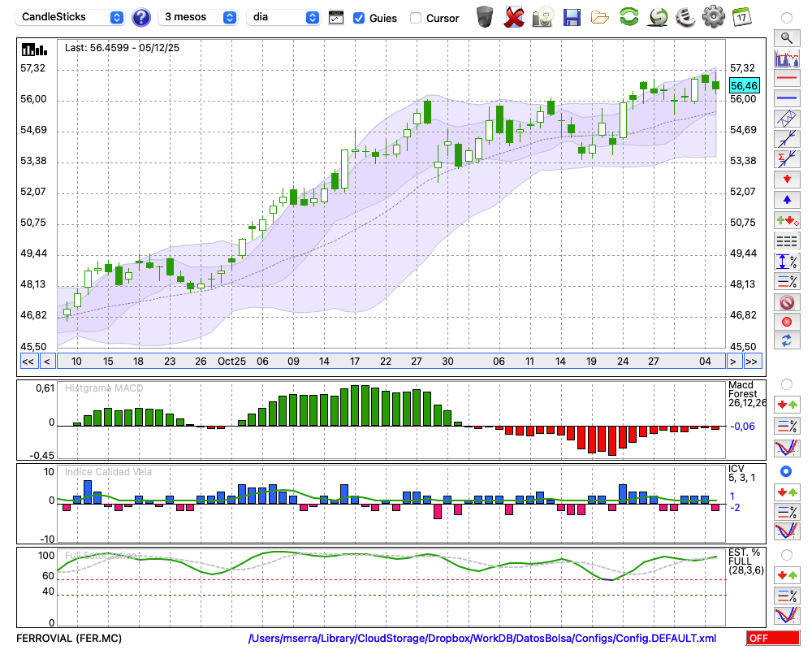Select the radio button above the magnifier
The width and height of the screenshot is (812, 650).
point(787,18)
